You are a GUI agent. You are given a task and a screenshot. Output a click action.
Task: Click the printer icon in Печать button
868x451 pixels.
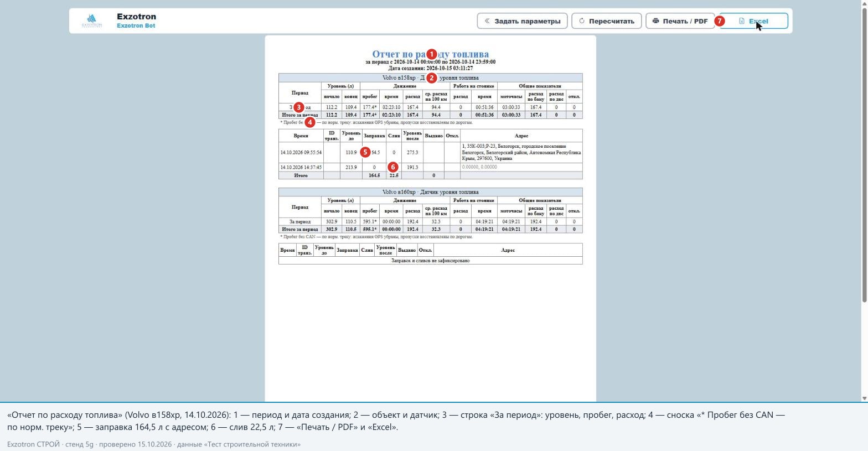tap(655, 21)
